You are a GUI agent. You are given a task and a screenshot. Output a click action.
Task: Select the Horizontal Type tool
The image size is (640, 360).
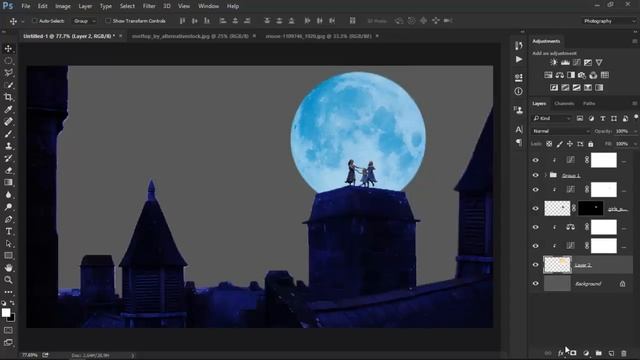click(x=8, y=231)
